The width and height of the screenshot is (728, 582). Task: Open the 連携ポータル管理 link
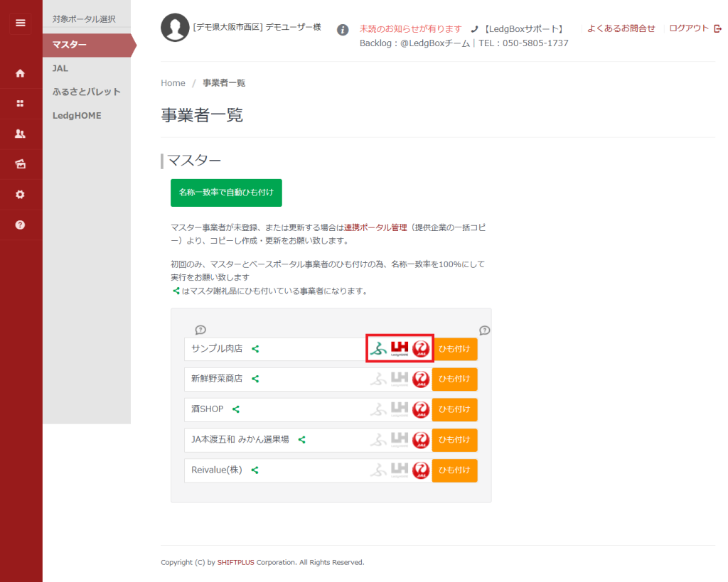375,227
